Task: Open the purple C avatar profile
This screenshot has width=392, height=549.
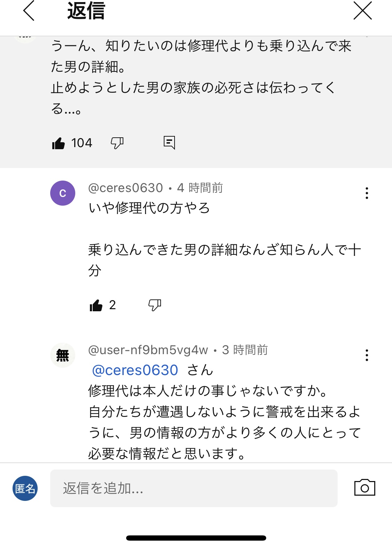Action: 63,193
